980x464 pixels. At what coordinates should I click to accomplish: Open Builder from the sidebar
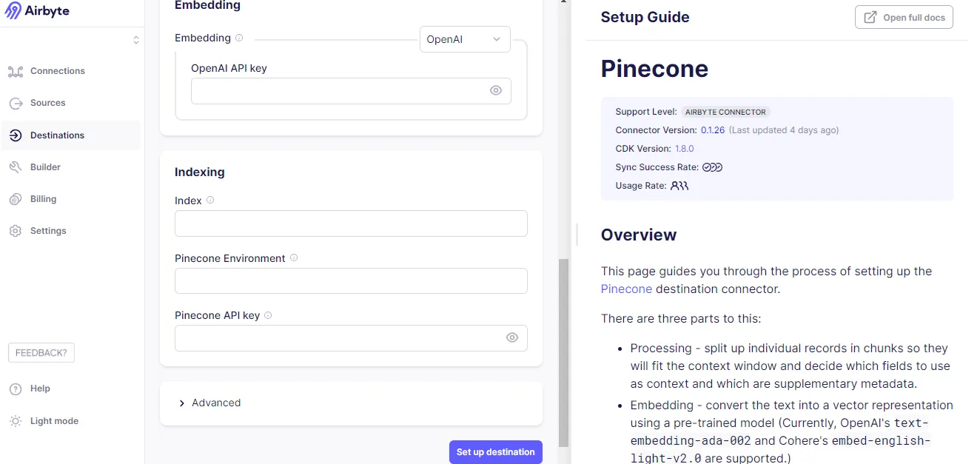(x=45, y=167)
